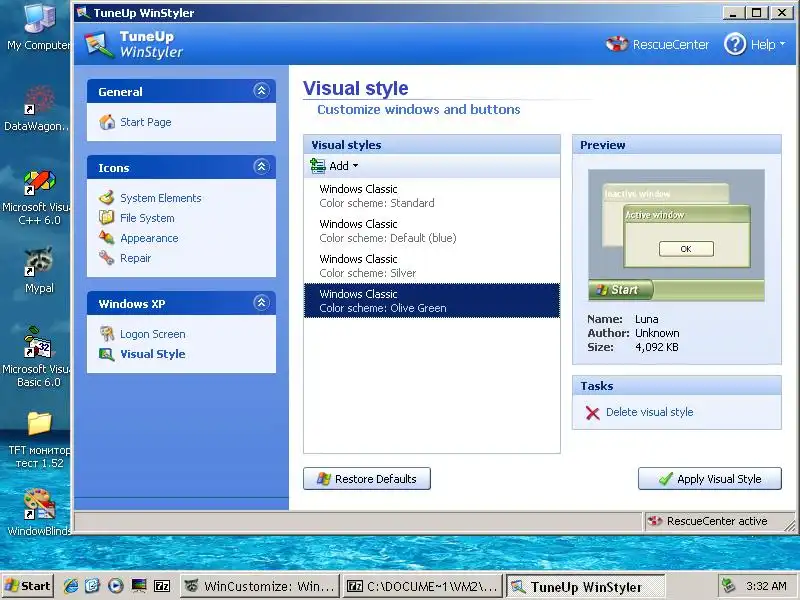Collapse the Windows XP panel
This screenshot has width=800, height=600.
[261, 303]
